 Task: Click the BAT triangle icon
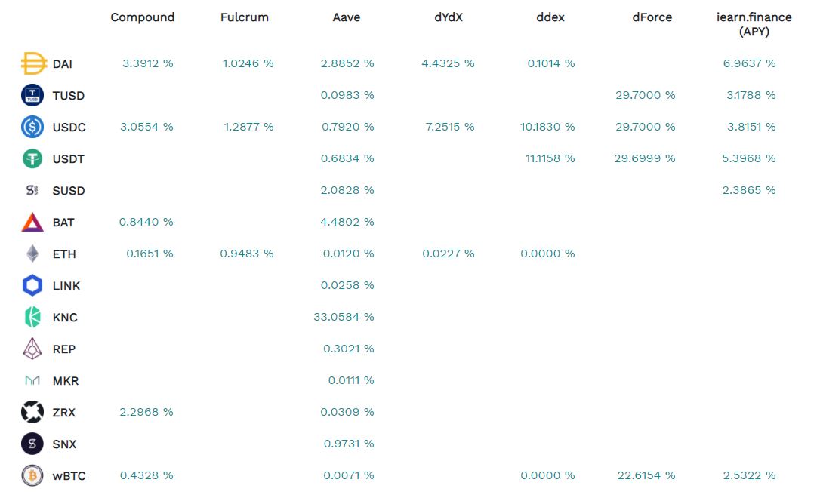pos(32,222)
